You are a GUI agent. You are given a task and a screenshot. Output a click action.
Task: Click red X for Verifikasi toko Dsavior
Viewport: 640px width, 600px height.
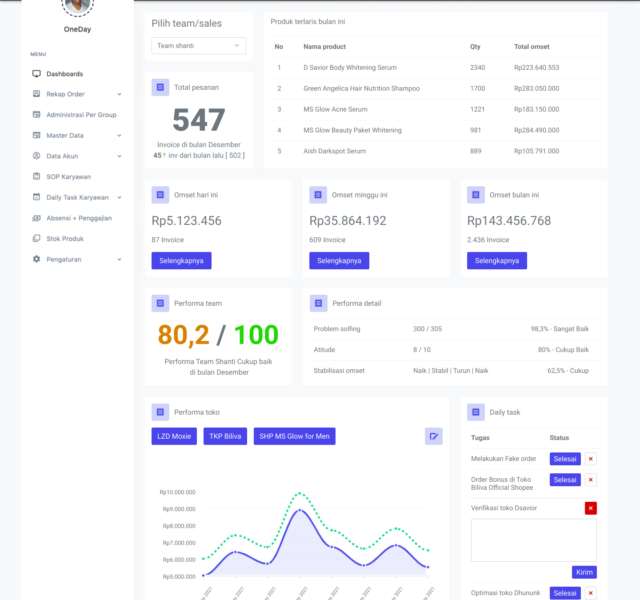click(591, 508)
